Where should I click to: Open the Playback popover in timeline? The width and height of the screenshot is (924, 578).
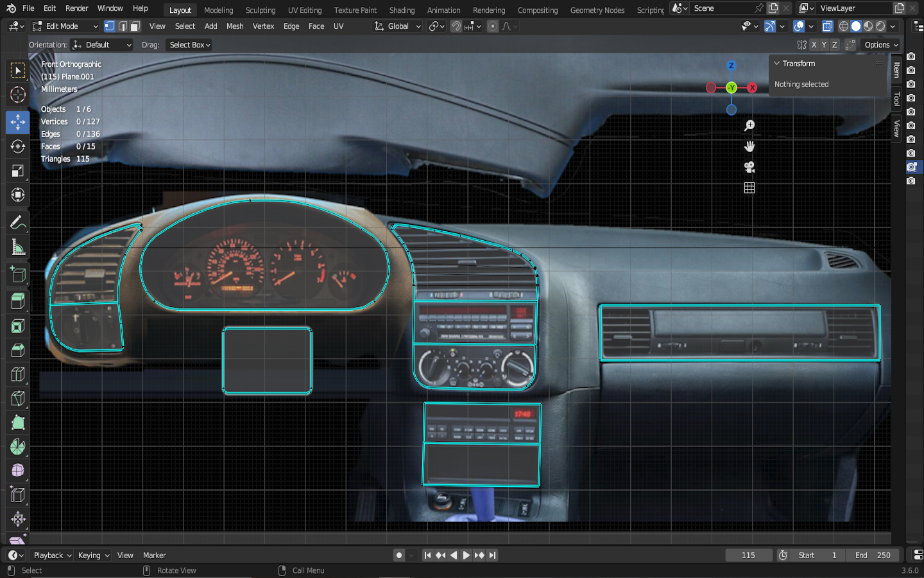pos(53,556)
